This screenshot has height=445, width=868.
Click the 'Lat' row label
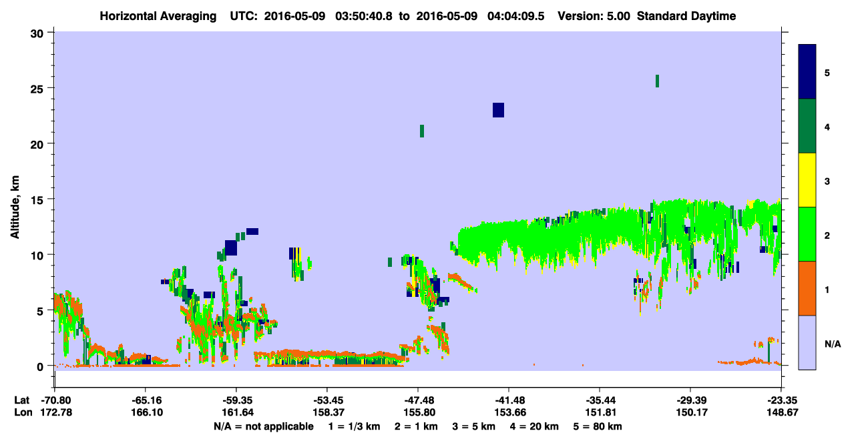(21, 400)
